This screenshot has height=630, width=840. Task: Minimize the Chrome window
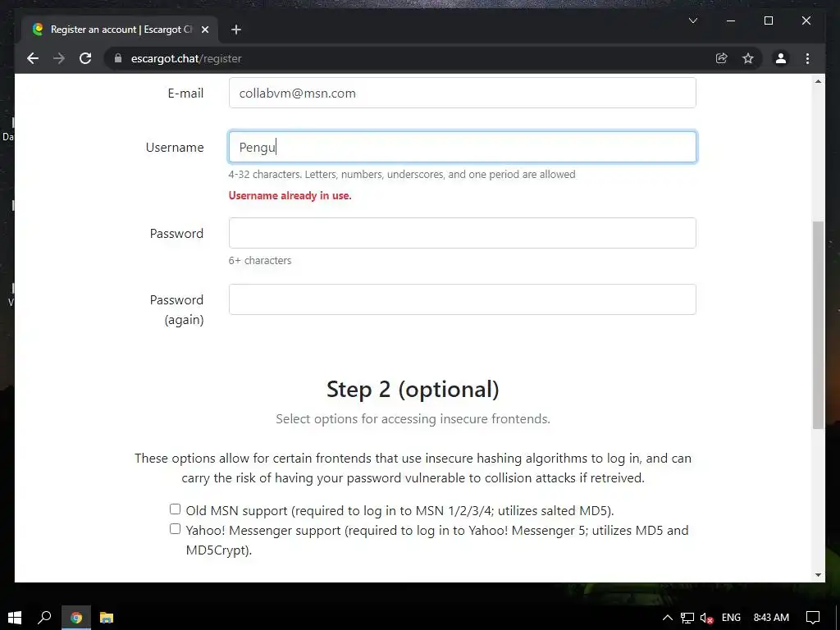click(x=731, y=21)
